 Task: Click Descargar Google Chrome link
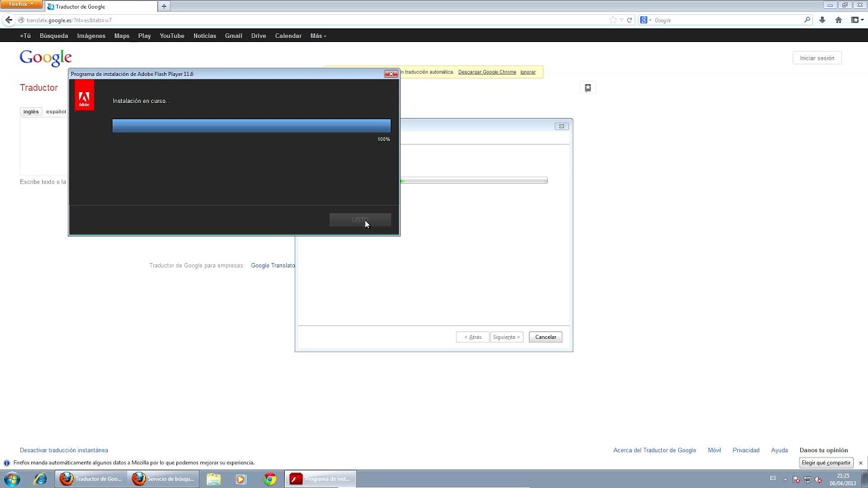pos(487,72)
